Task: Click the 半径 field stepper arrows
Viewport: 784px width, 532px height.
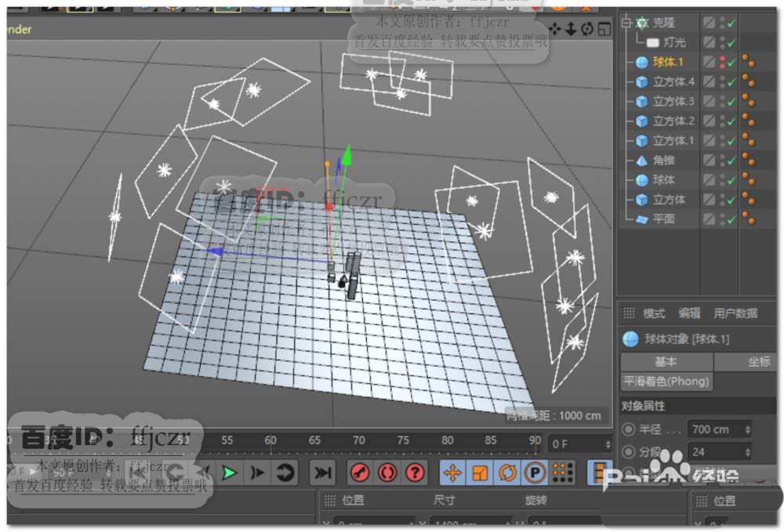Action: 747,429
